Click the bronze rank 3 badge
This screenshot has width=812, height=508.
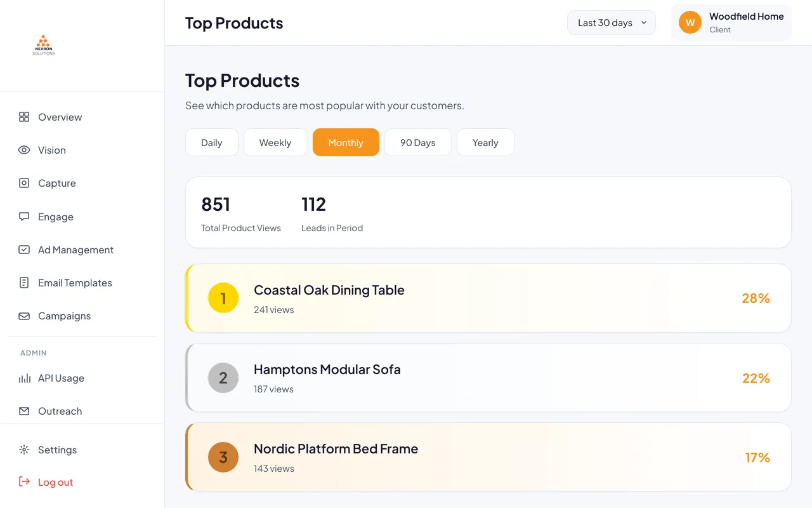223,457
